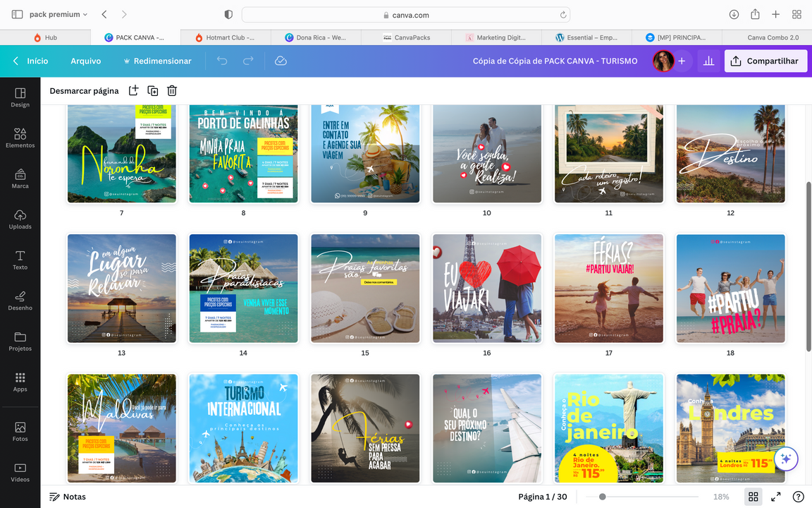The image size is (812, 508).
Task: Open the Arquivo menu
Action: (x=85, y=61)
